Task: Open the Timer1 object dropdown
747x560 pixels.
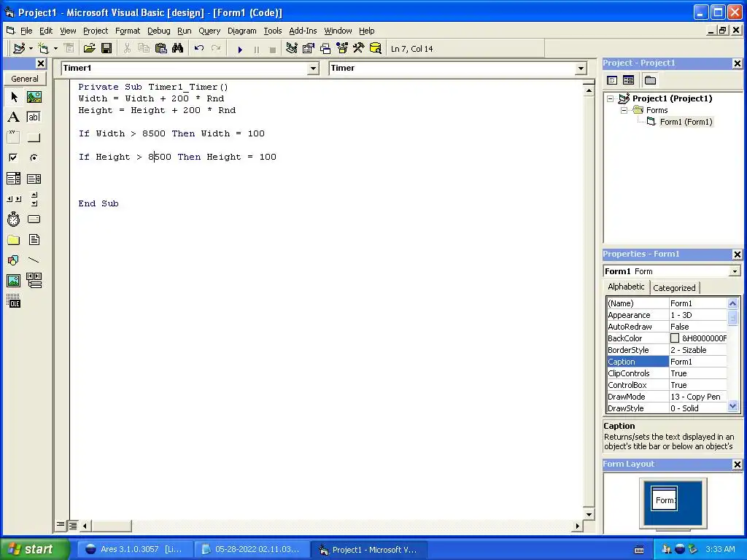Action: click(313, 69)
